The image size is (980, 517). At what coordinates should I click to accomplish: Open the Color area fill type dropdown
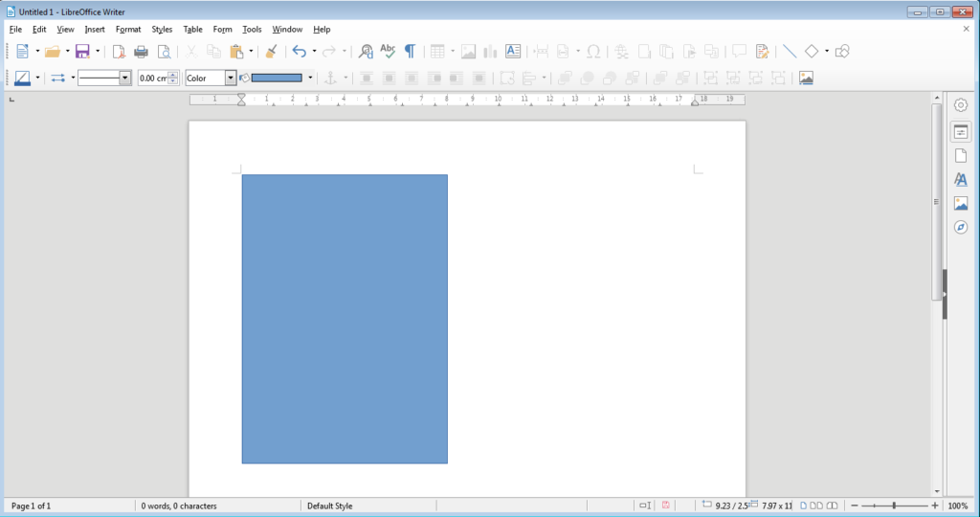[x=231, y=78]
